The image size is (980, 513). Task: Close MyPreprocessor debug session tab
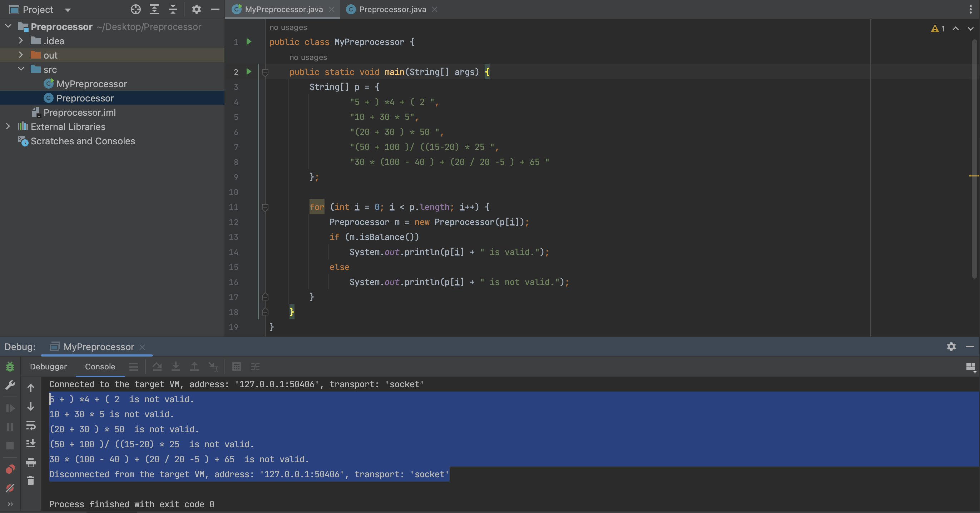pyautogui.click(x=142, y=347)
